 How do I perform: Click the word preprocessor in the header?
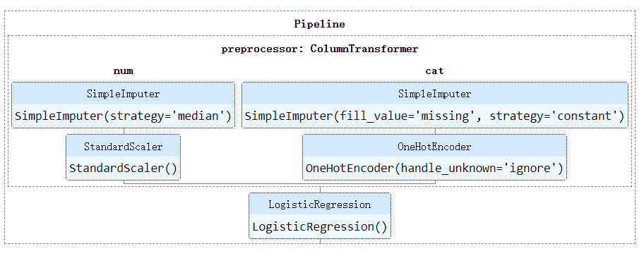pyautogui.click(x=258, y=49)
